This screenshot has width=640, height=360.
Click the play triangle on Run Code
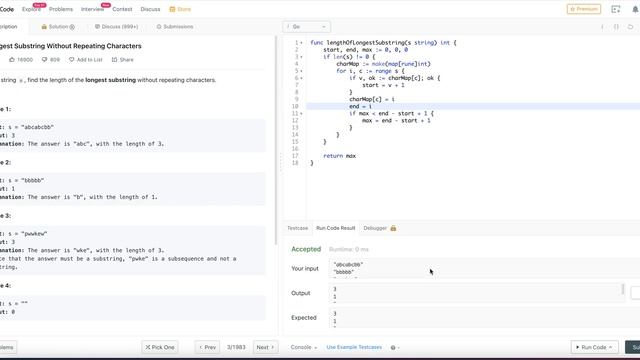[578, 347]
